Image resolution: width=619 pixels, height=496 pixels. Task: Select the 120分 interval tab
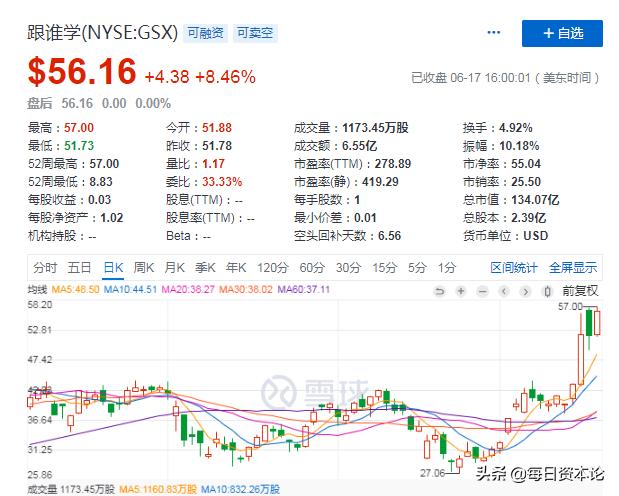coord(273,268)
